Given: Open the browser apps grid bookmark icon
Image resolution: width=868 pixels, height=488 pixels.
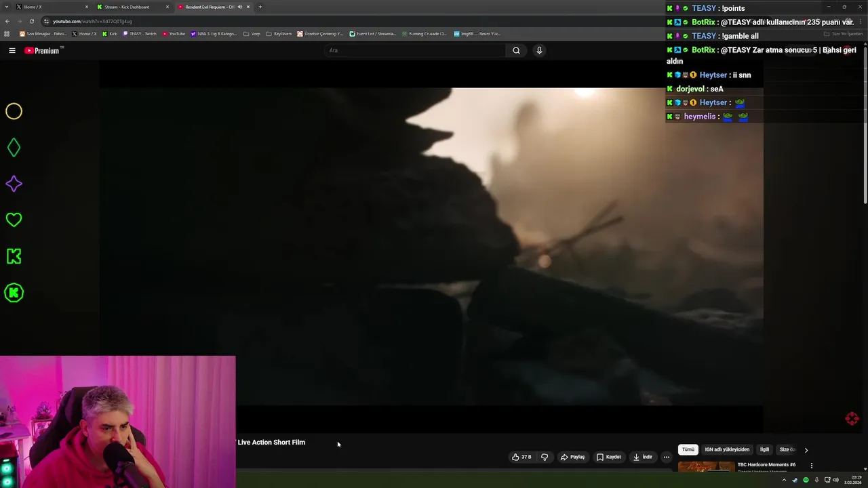Looking at the screenshot, I should (x=7, y=34).
